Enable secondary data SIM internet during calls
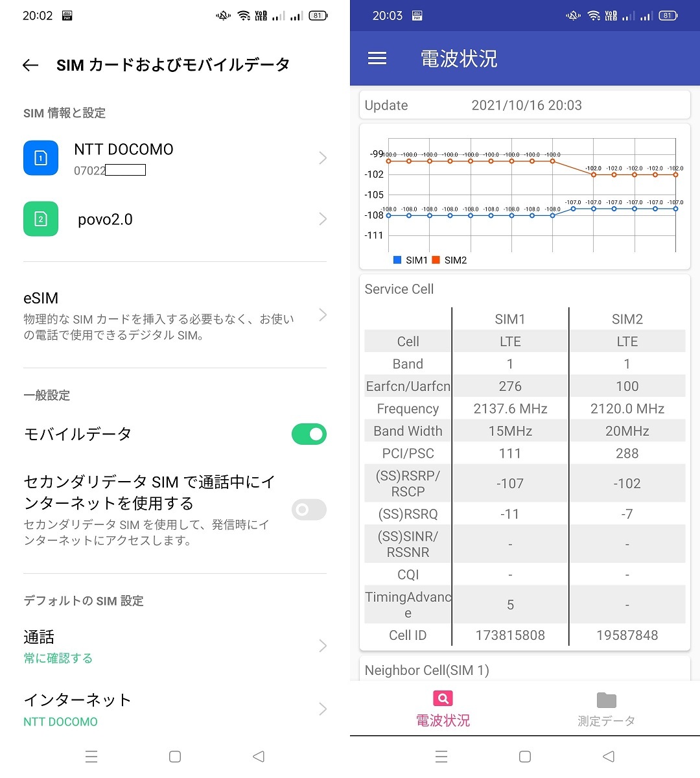Viewport: 700px width, 778px height. pyautogui.click(x=309, y=510)
